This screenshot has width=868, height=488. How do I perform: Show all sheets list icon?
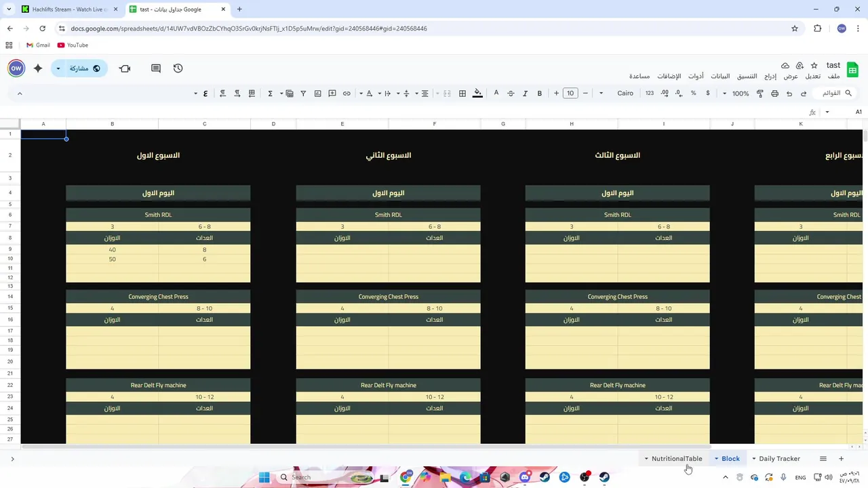823,459
